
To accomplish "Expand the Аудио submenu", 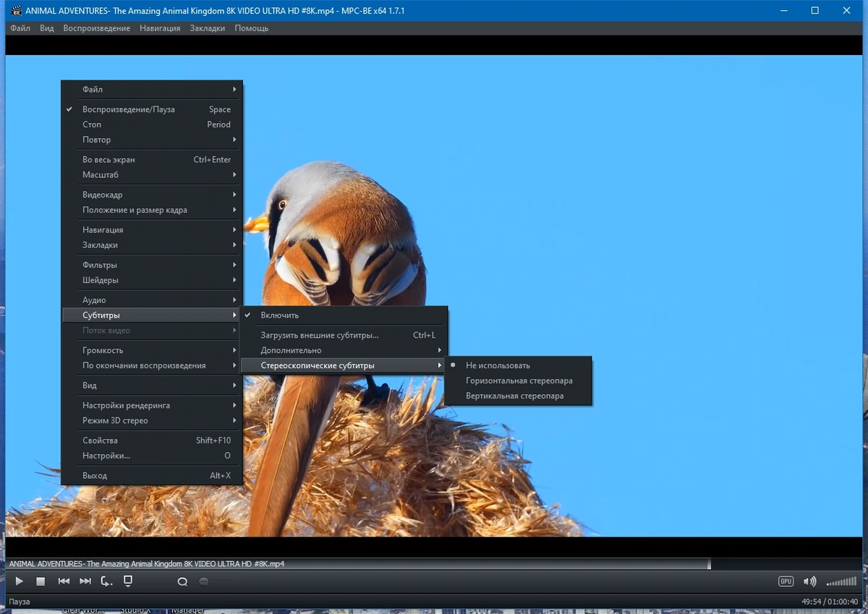I will point(152,300).
